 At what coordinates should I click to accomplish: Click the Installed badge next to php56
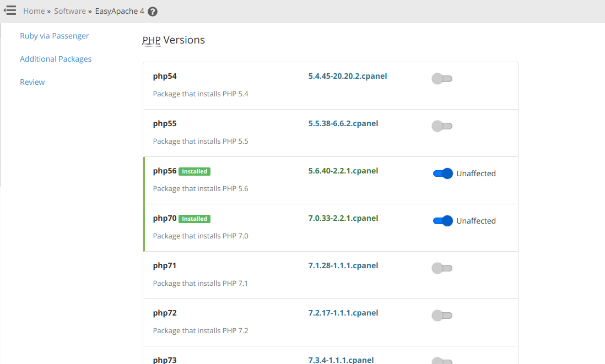(x=195, y=171)
